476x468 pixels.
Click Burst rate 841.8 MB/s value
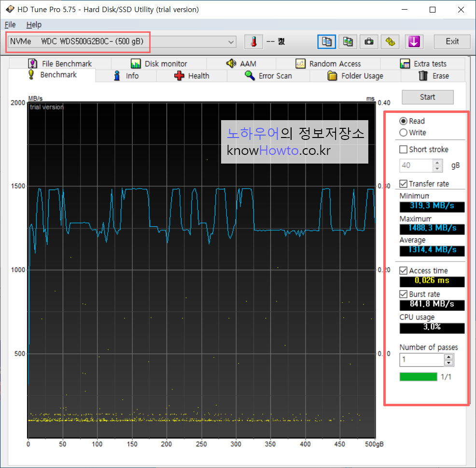432,304
